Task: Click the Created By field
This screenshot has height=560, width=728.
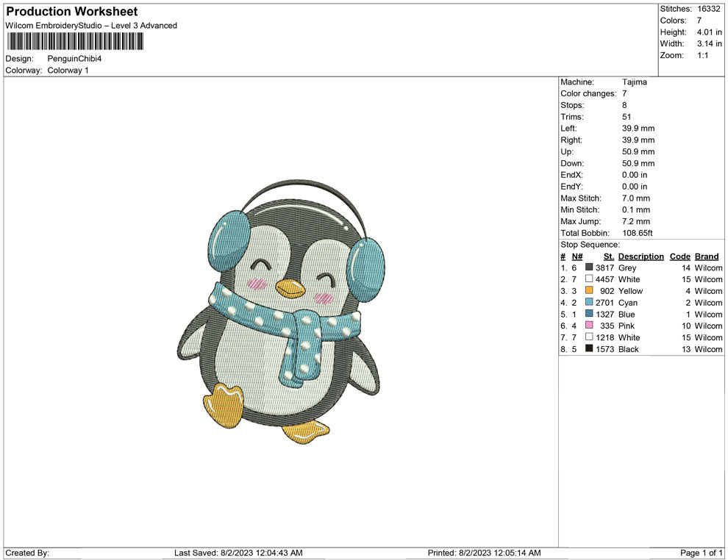Action: point(26,553)
